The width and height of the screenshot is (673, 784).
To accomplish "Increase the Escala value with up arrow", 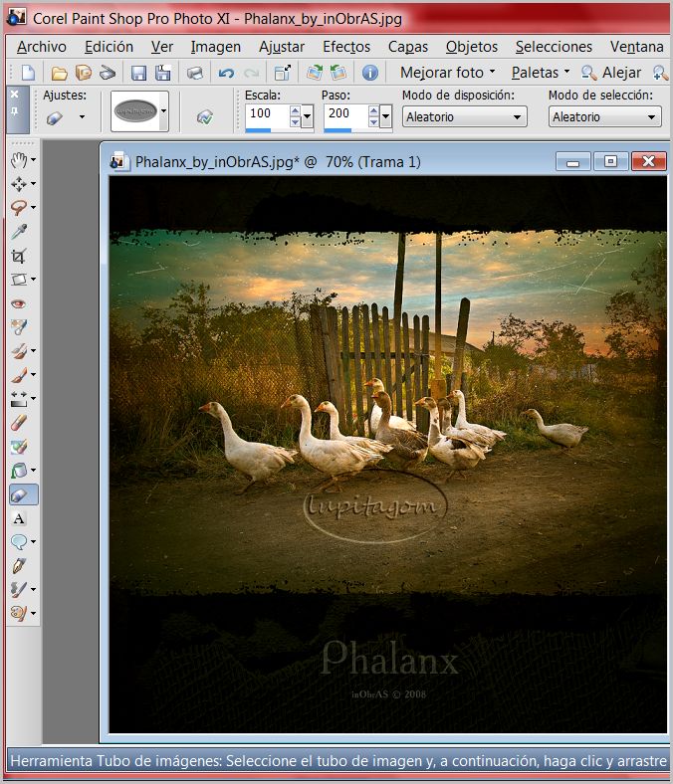I will tap(295, 111).
